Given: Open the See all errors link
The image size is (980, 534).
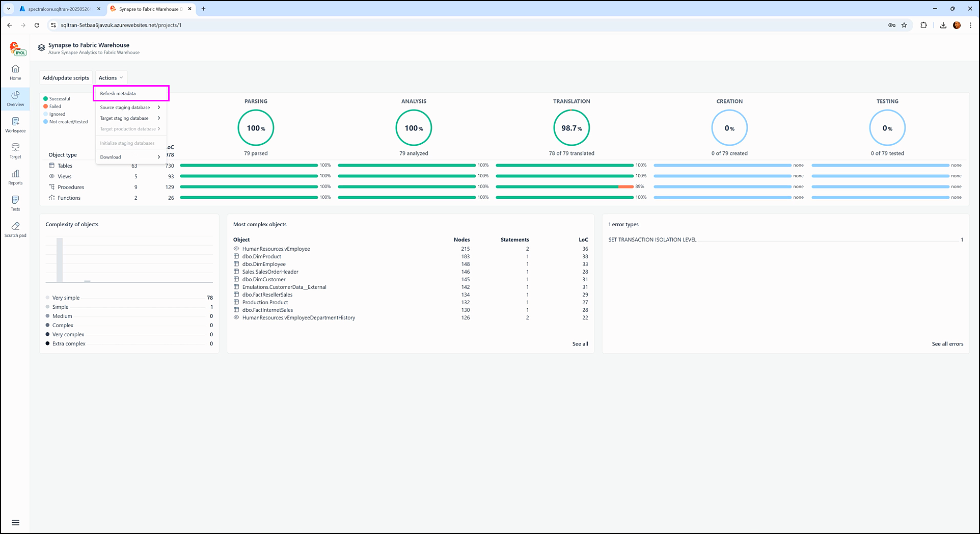Looking at the screenshot, I should point(947,344).
